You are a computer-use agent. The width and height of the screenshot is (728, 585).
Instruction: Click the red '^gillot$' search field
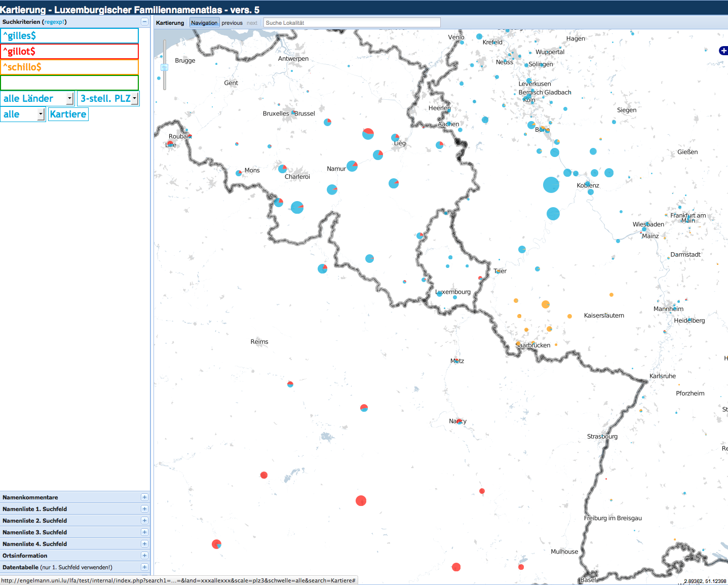coord(69,52)
